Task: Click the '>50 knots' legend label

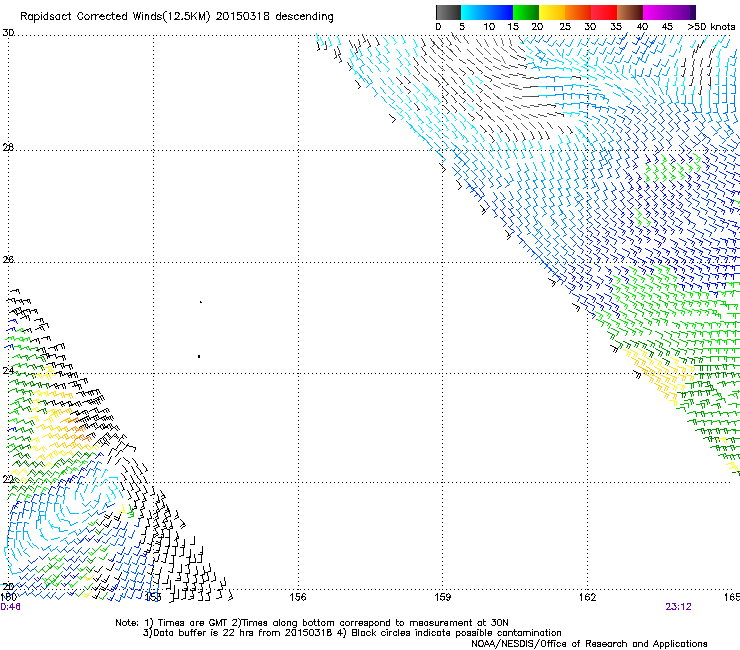Action: (711, 27)
